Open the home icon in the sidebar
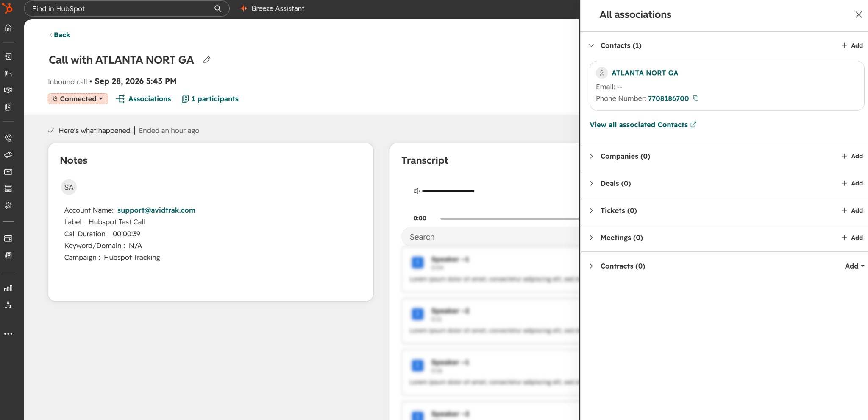 8,28
